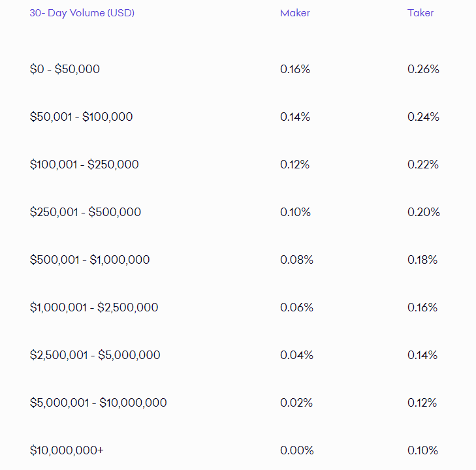The image size is (476, 470).
Task: Select the $50,001 - $100,000 volume tier
Action: 82,117
